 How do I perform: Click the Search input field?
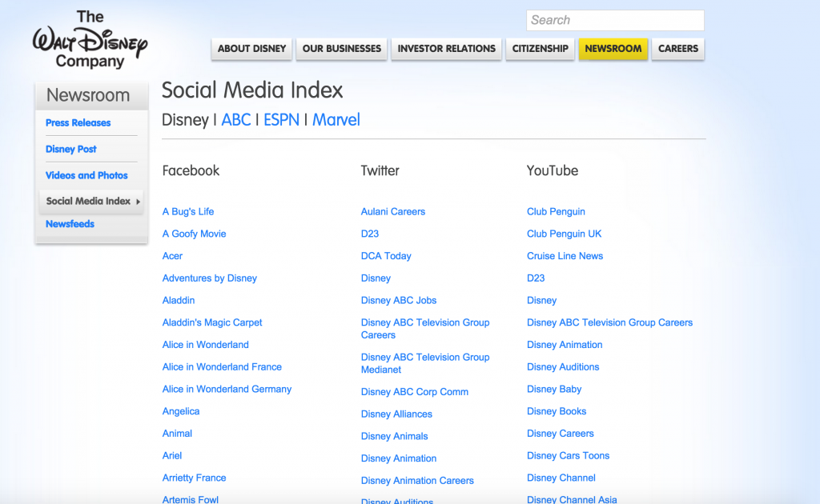coord(615,20)
